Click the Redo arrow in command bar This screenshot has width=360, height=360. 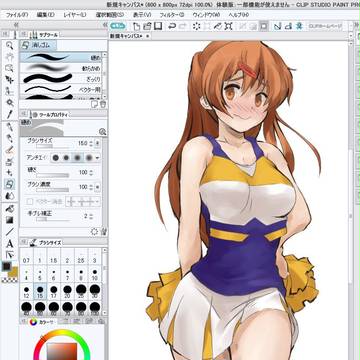coord(182,26)
